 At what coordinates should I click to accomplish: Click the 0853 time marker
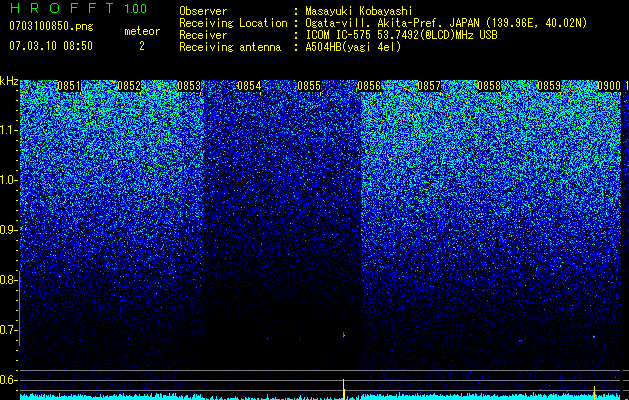tap(189, 86)
